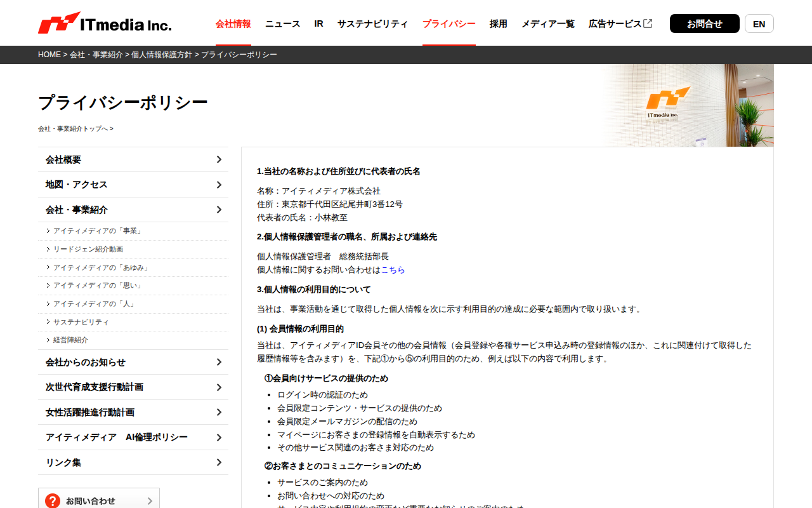The height and width of the screenshot is (508, 812).
Task: Click the bullet マイページにお客さまの登録情報を自動表示するため
Action: pyautogui.click(x=376, y=435)
